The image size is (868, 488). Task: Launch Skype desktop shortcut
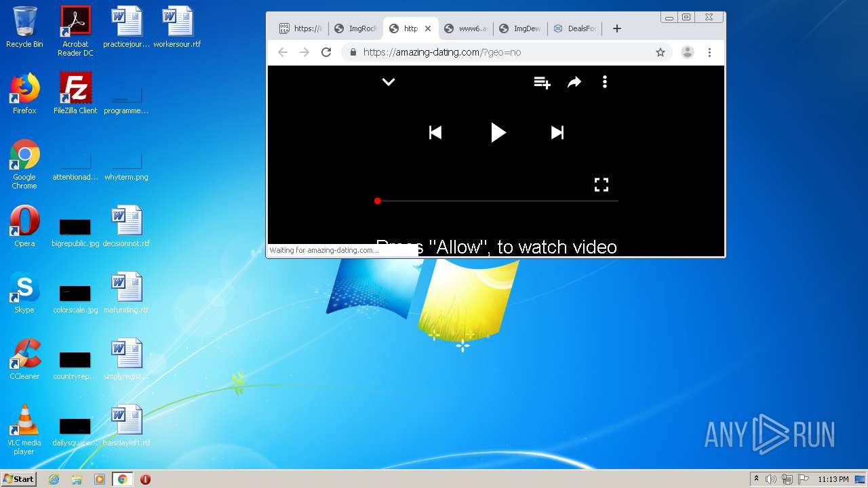(24, 293)
